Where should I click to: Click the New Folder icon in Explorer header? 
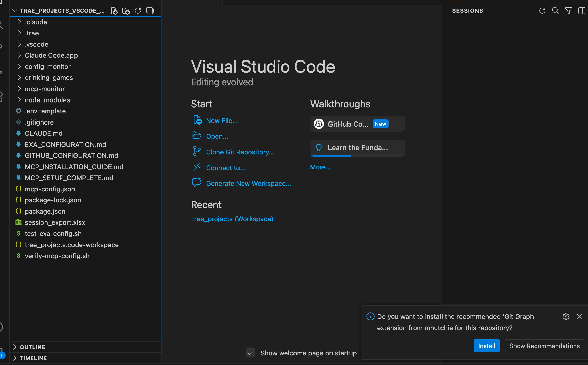tap(126, 11)
